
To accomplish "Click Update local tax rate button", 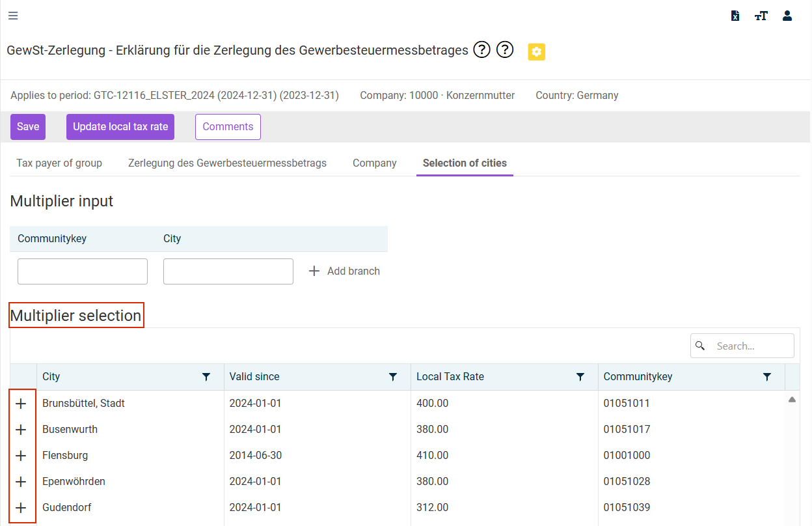I will 120,127.
